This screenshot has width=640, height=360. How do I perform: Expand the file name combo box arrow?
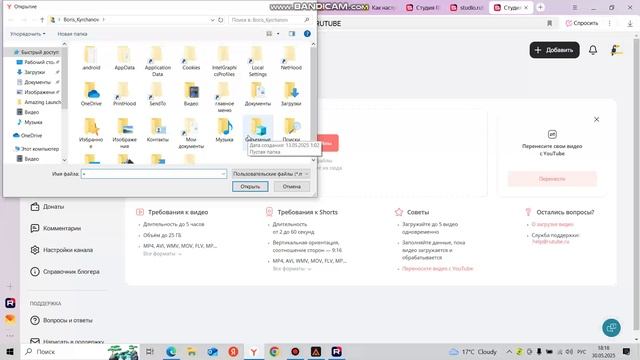point(223,174)
